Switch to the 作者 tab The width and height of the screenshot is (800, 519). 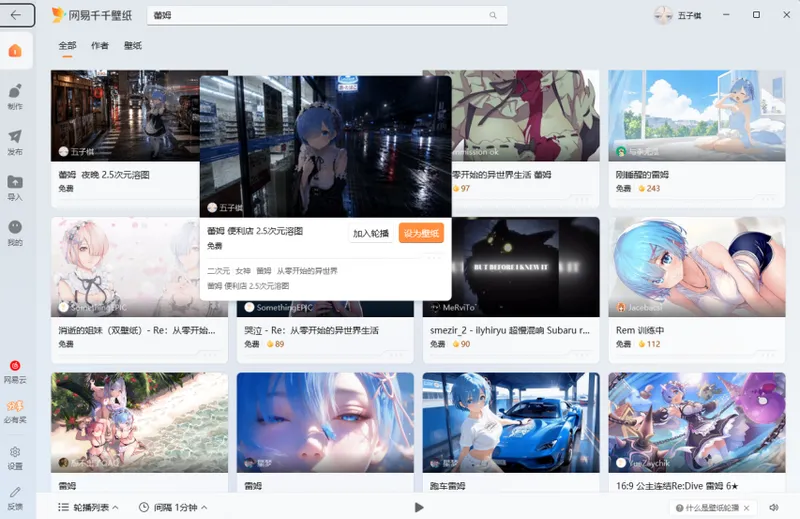click(100, 45)
